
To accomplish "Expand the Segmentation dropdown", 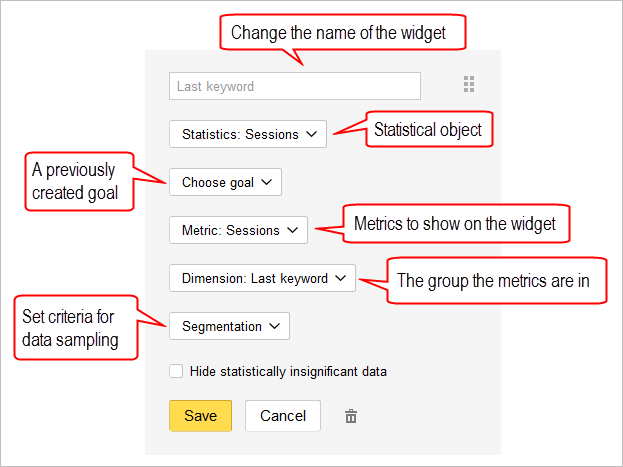I will click(x=229, y=326).
